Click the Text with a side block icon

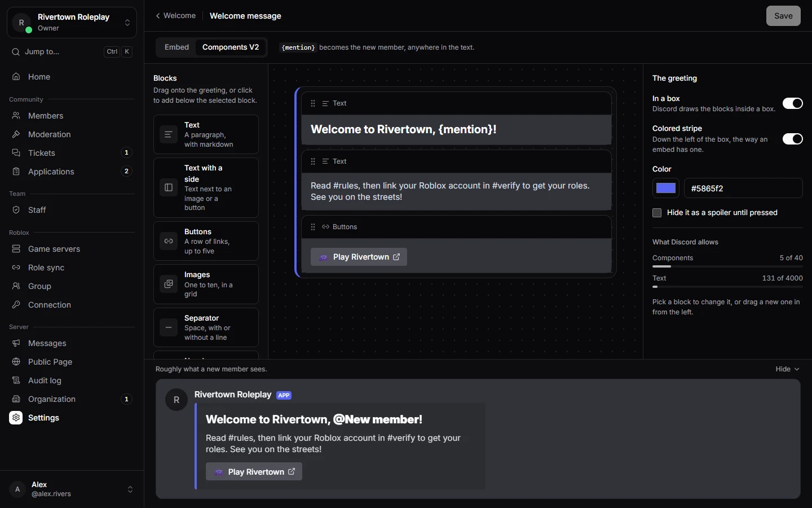click(169, 187)
